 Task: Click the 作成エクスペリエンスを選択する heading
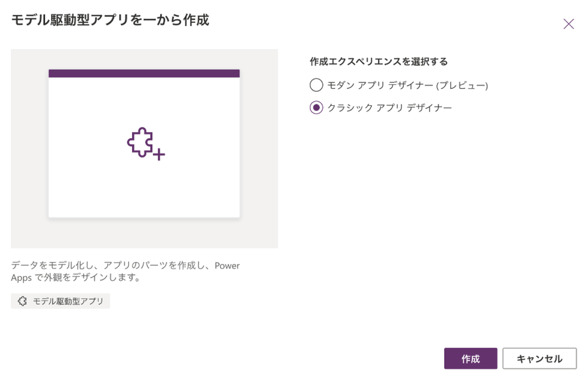[x=378, y=61]
